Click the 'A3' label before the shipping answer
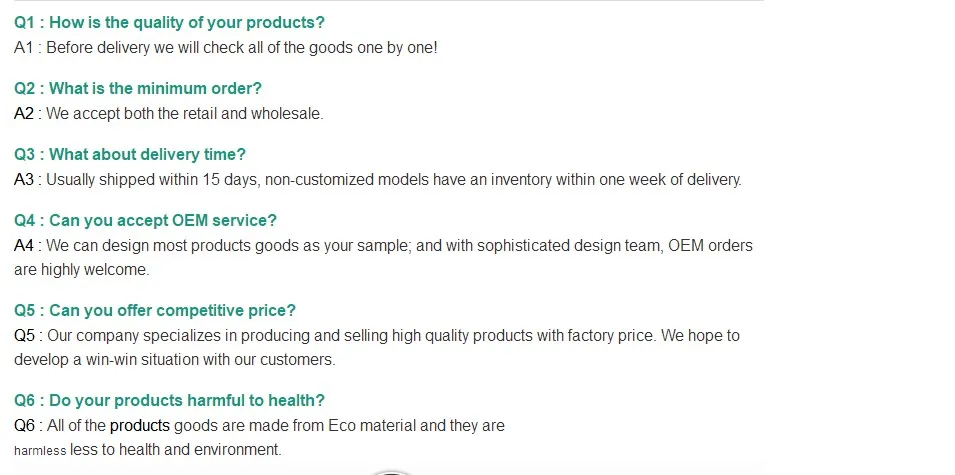 tap(24, 180)
